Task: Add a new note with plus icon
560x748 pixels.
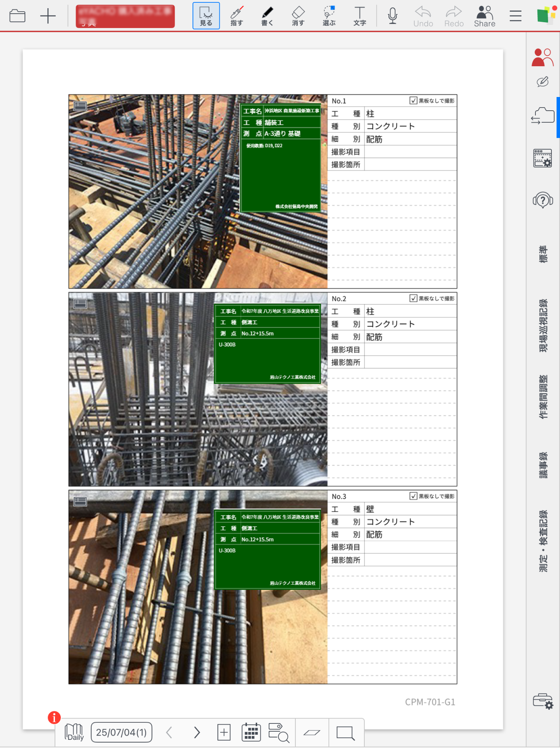Action: click(x=48, y=16)
